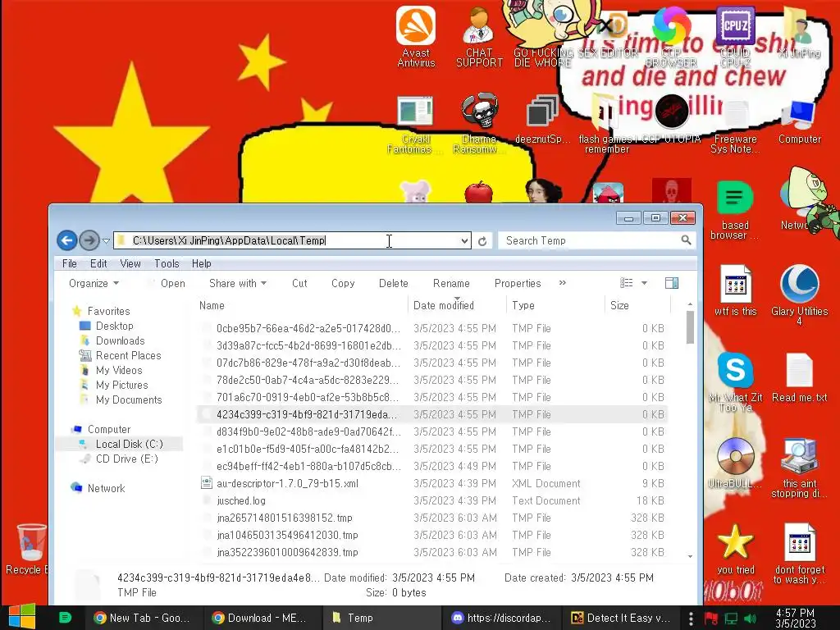Image resolution: width=840 pixels, height=630 pixels.
Task: Show hidden tray icons menu
Action: coord(691,619)
